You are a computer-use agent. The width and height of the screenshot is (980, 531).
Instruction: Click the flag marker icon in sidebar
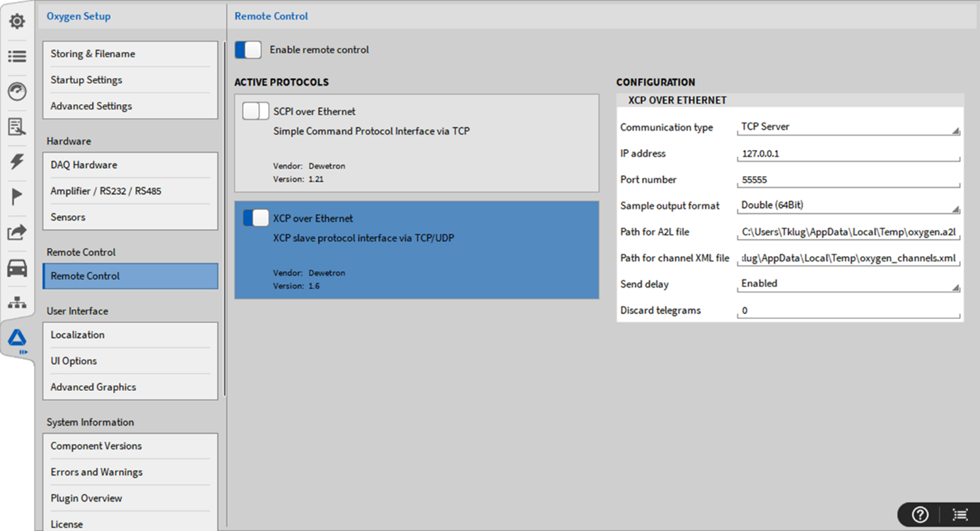pyautogui.click(x=17, y=197)
